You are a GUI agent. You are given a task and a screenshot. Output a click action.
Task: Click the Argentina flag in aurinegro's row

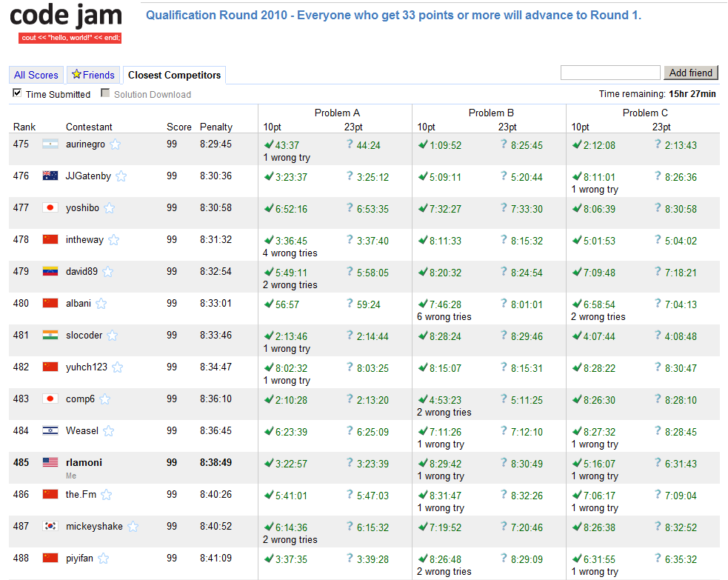pos(50,144)
